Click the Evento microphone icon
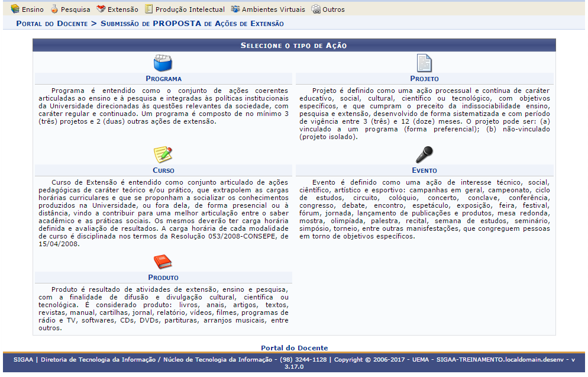Viewport: 588px width, 377px height. click(x=424, y=154)
